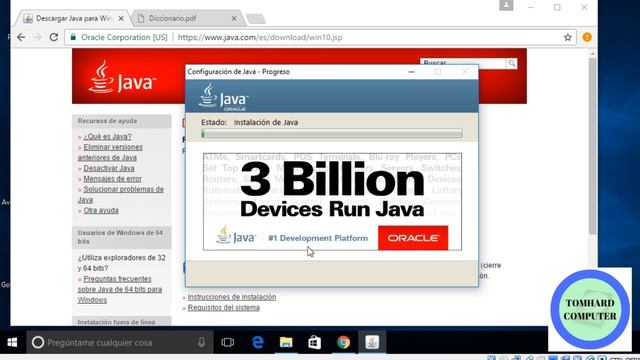Screen dimensions: 640x360
Task: Open Instrucciones de instalación link
Action: pyautogui.click(x=231, y=297)
